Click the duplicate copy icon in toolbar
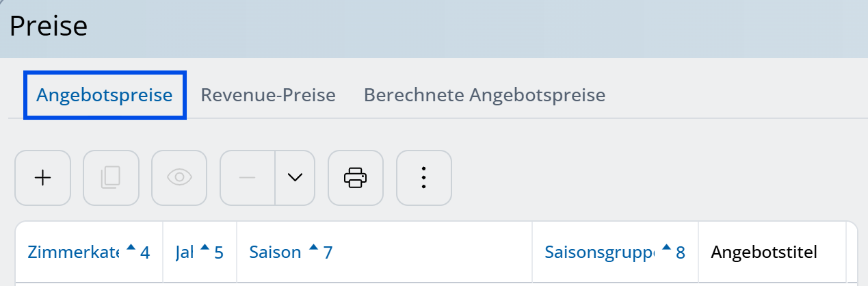This screenshot has width=868, height=286. [111, 178]
